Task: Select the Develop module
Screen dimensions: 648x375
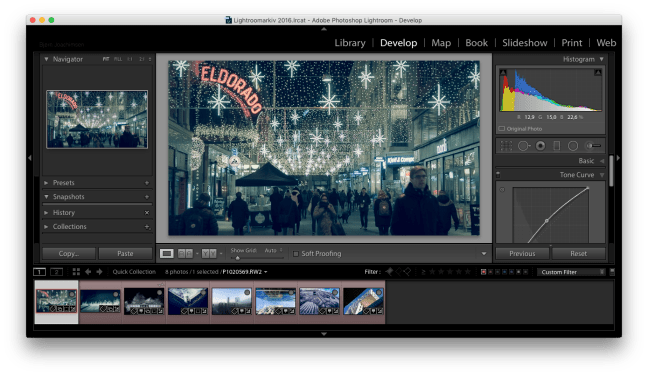Action: pos(398,43)
